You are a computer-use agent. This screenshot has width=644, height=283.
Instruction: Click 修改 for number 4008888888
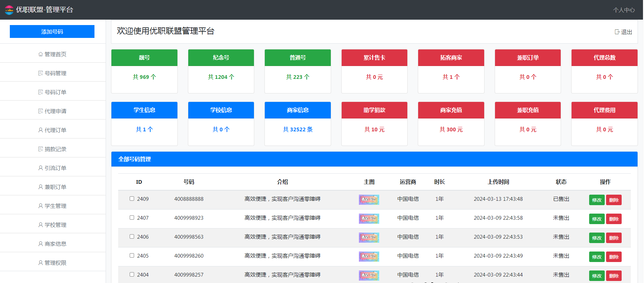tap(597, 200)
